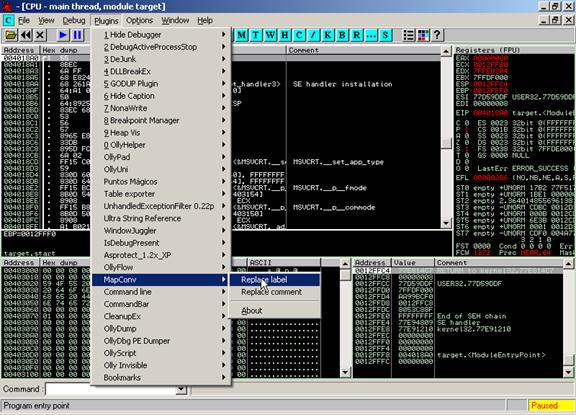
Task: Open the Command line plugin entry
Action: [161, 292]
